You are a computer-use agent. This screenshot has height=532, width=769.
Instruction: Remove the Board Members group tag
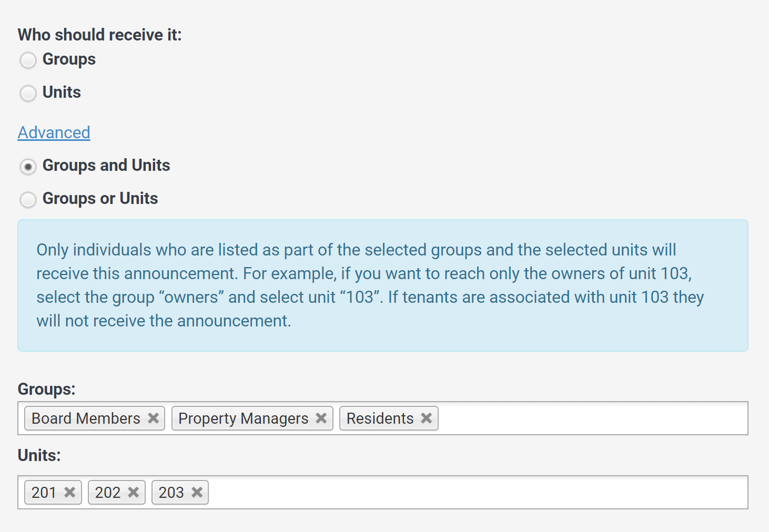154,418
